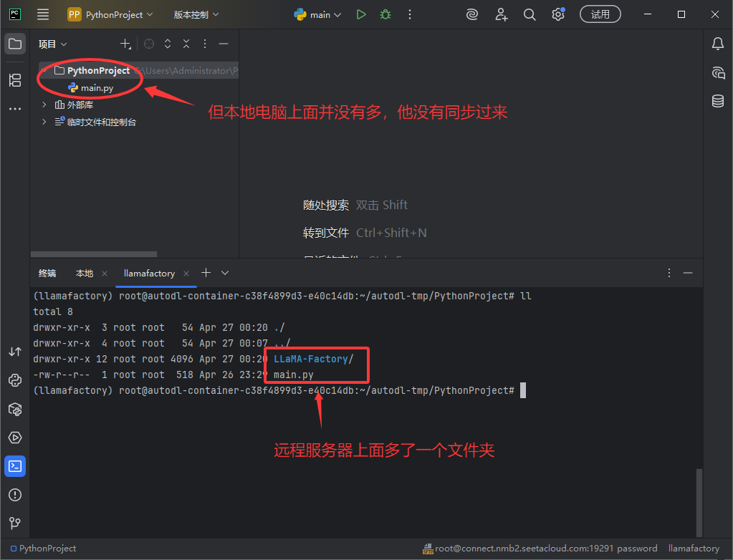Open the AI assistant swirl icon
This screenshot has width=733, height=560.
click(x=472, y=14)
